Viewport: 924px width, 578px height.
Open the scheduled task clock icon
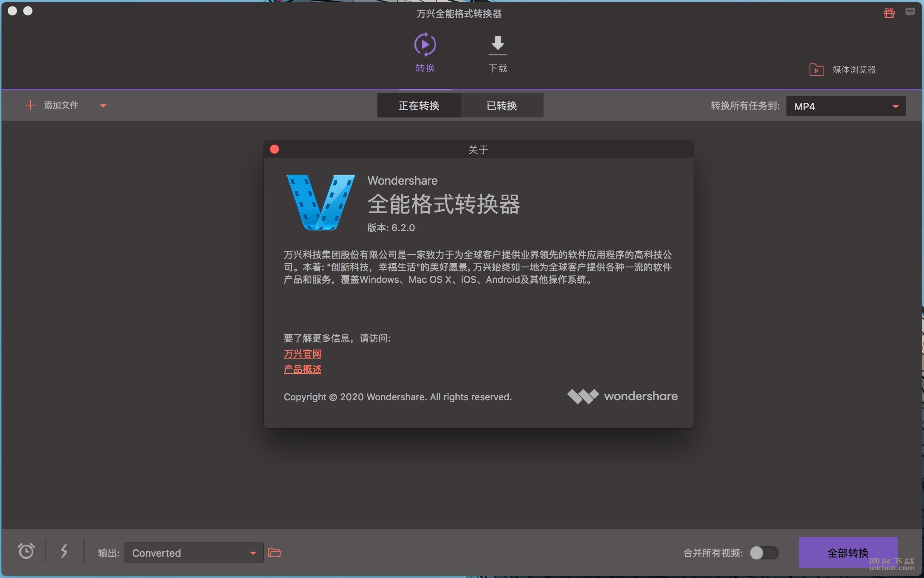click(26, 551)
